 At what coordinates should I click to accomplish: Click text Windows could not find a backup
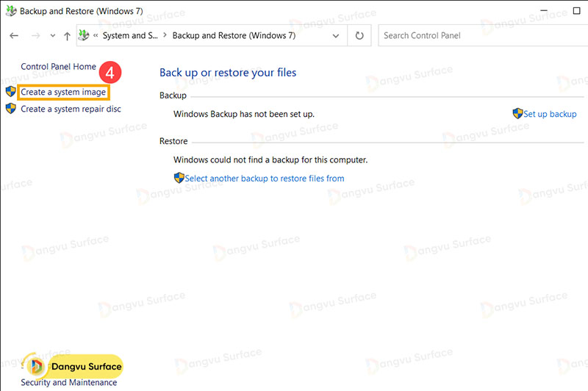[x=270, y=160]
